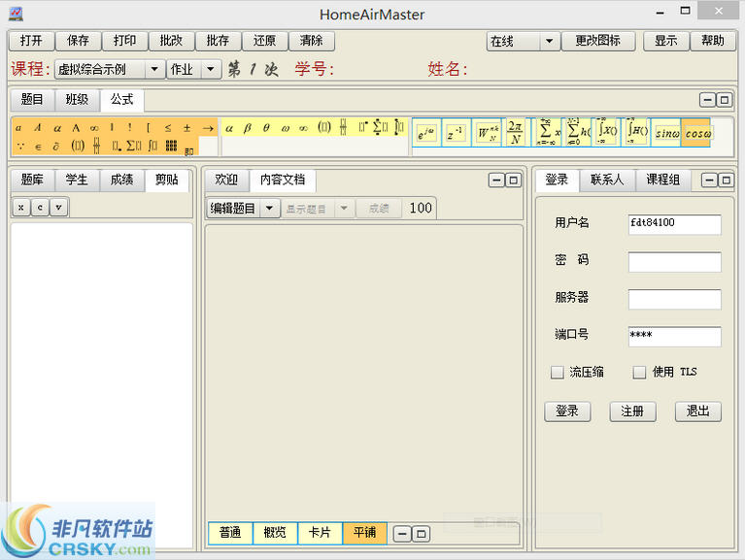Insert the less-than-or-equal symbol
This screenshot has width=745, height=560.
[x=168, y=128]
